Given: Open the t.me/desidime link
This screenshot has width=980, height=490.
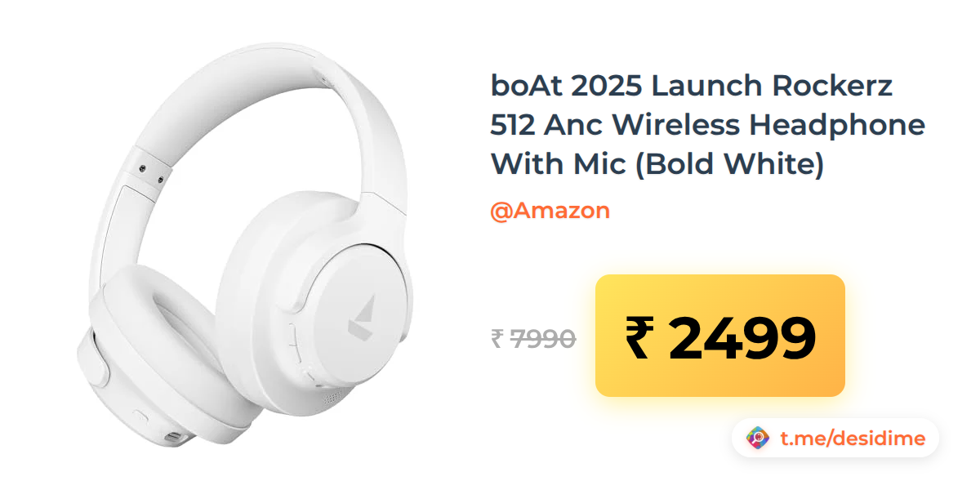Looking at the screenshot, I should point(853,439).
